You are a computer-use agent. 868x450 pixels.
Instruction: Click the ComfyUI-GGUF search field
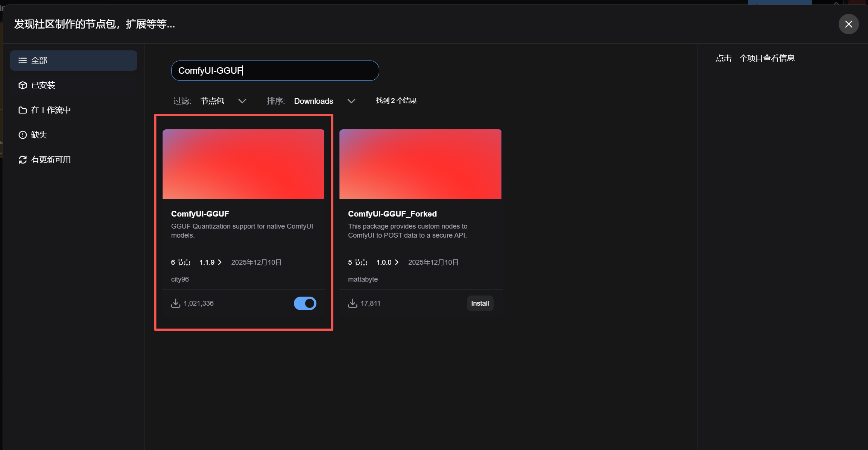coord(275,71)
